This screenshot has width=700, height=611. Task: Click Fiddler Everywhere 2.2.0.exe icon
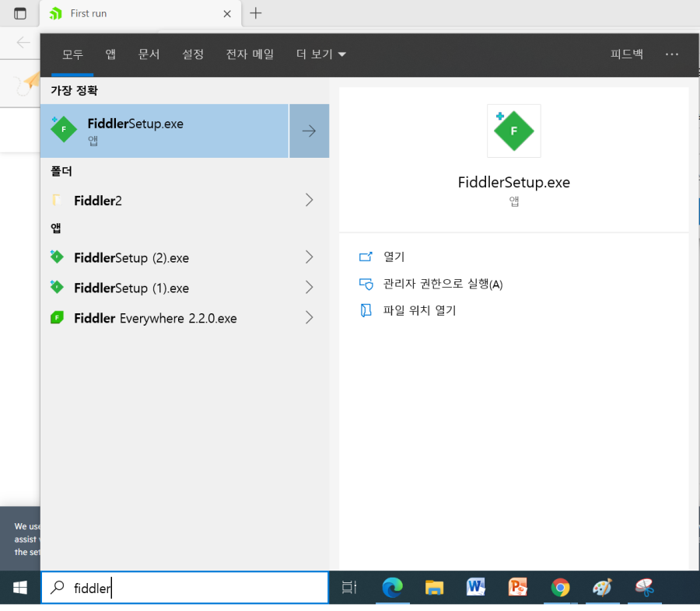click(57, 317)
